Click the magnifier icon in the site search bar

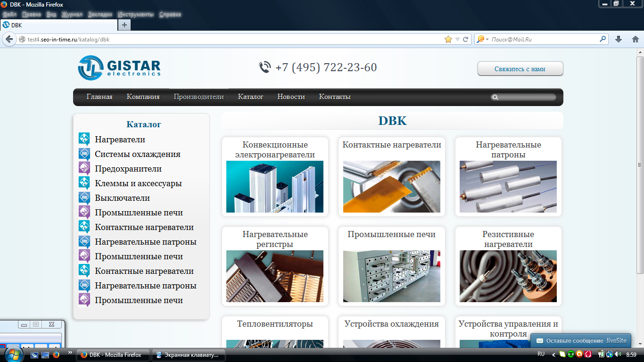pyautogui.click(x=495, y=97)
